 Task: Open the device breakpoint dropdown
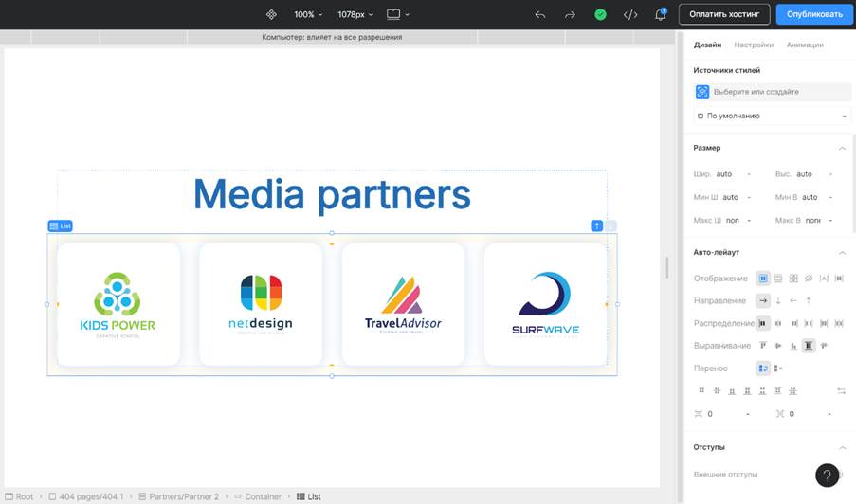pyautogui.click(x=397, y=15)
